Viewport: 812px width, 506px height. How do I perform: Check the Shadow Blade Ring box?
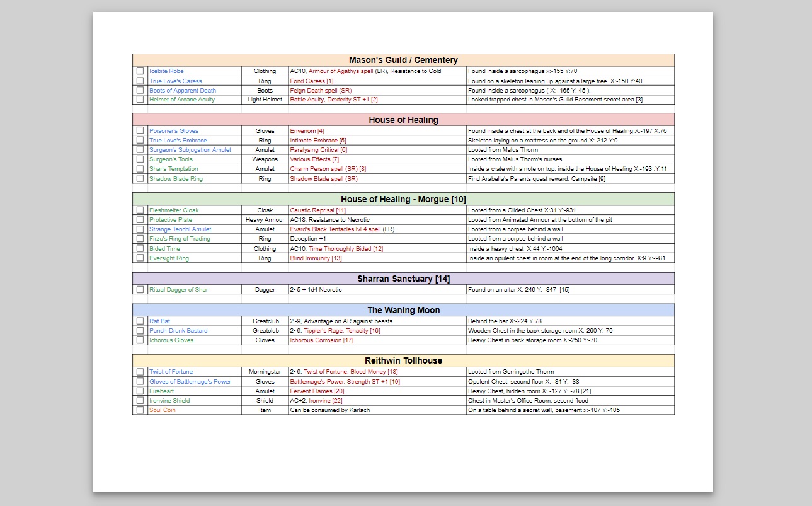pos(140,178)
